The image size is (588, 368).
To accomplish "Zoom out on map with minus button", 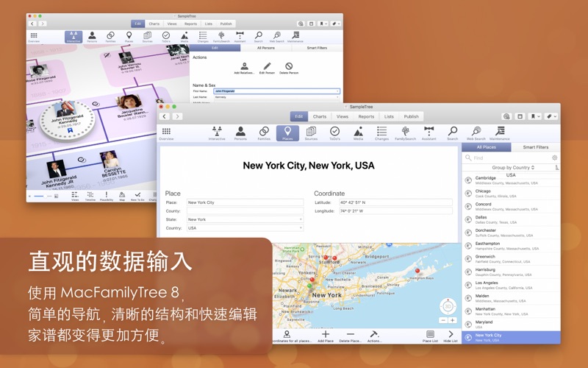I will [443, 320].
